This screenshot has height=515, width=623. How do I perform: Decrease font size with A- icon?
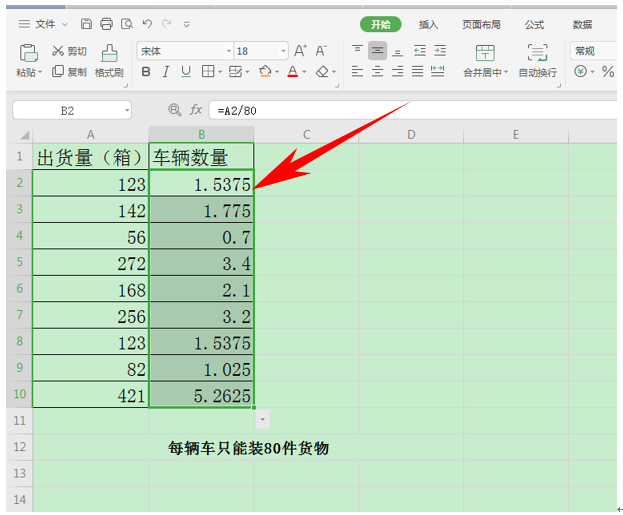(x=321, y=51)
